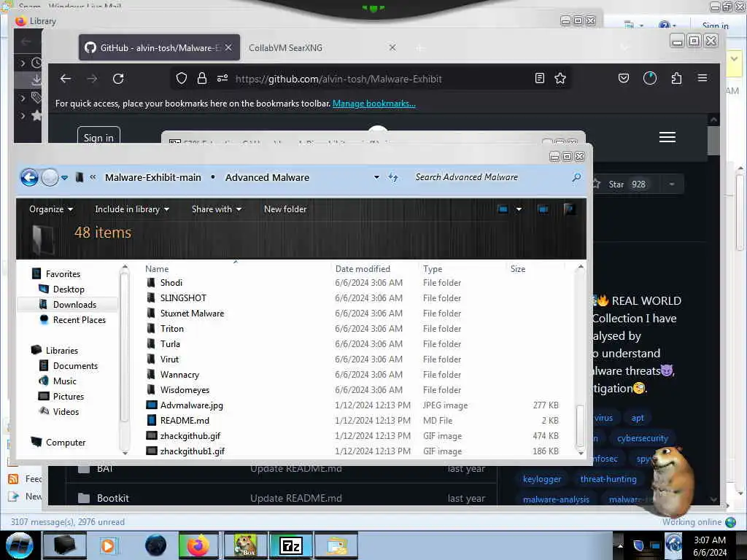Viewport: 747px width, 560px height.
Task: Open the view options dropdown arrow
Action: (519, 209)
